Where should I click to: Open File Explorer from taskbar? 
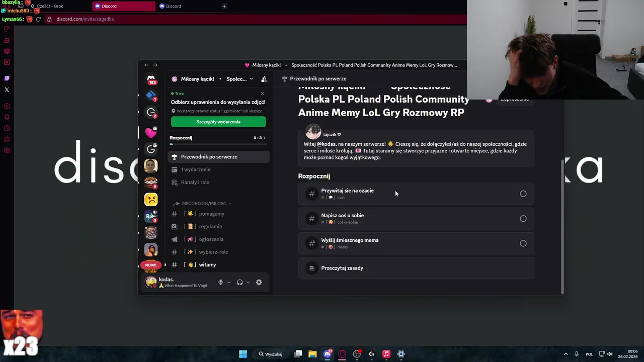click(x=312, y=354)
